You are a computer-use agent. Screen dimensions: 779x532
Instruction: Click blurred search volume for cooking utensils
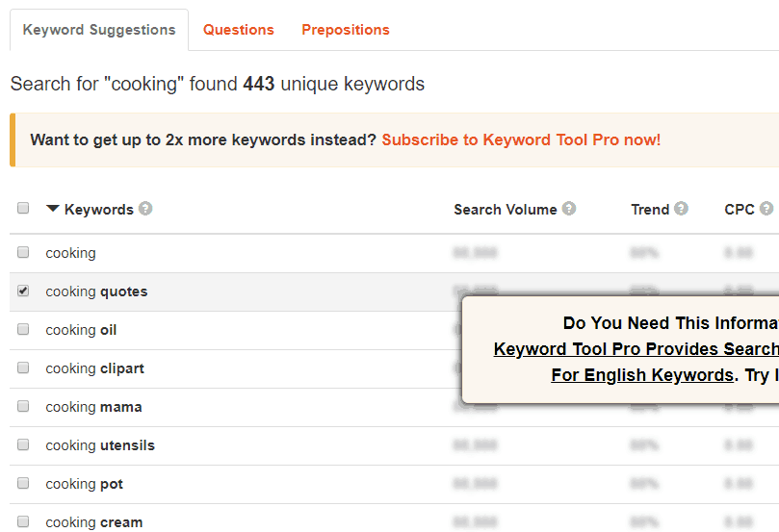(x=475, y=445)
